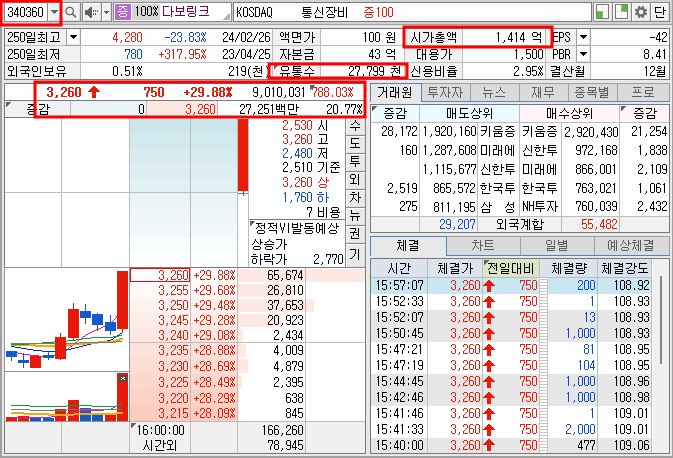This screenshot has height=458, width=673.
Task: Expand the PBR dropdown arrow
Action: tap(583, 54)
